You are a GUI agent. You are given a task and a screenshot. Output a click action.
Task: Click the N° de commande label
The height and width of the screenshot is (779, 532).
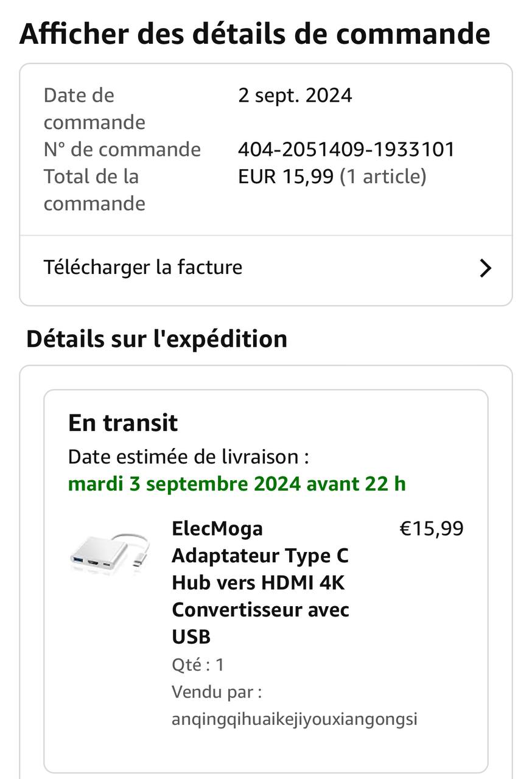coord(122,149)
